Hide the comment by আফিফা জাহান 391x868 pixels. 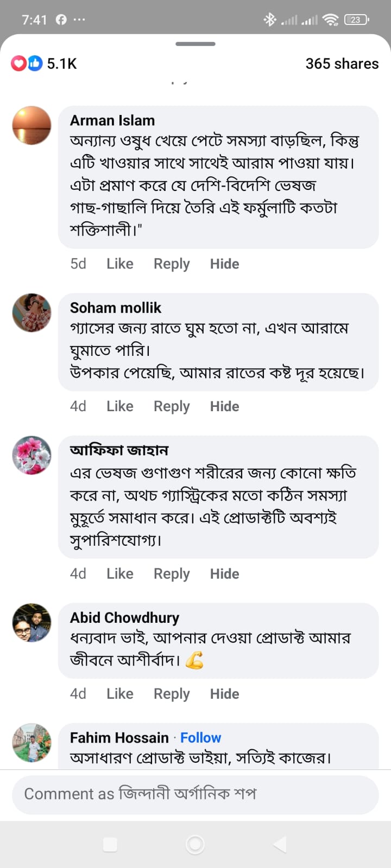click(224, 574)
